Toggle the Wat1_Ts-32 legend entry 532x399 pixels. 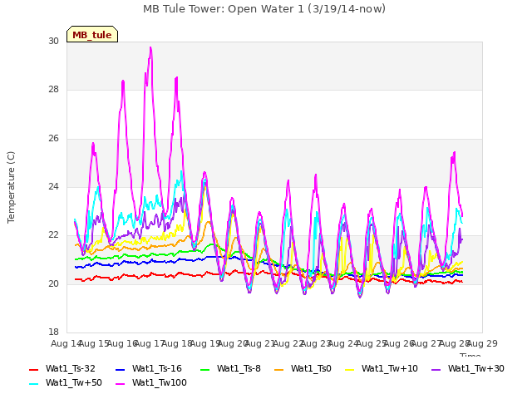pyautogui.click(x=62, y=368)
